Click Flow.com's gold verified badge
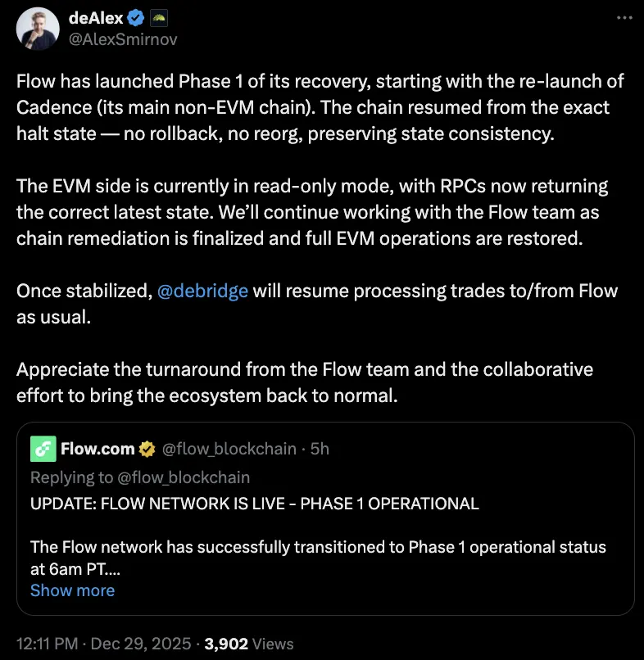 pos(146,449)
